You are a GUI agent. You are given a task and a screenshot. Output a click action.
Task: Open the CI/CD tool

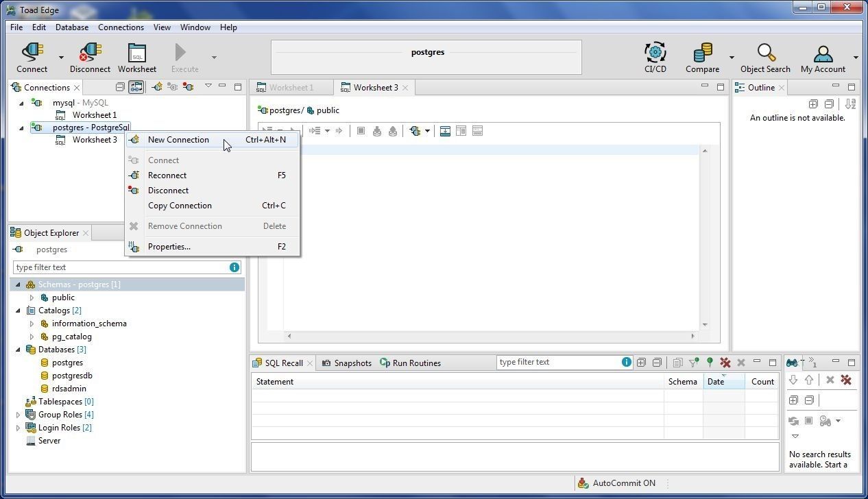pos(655,53)
